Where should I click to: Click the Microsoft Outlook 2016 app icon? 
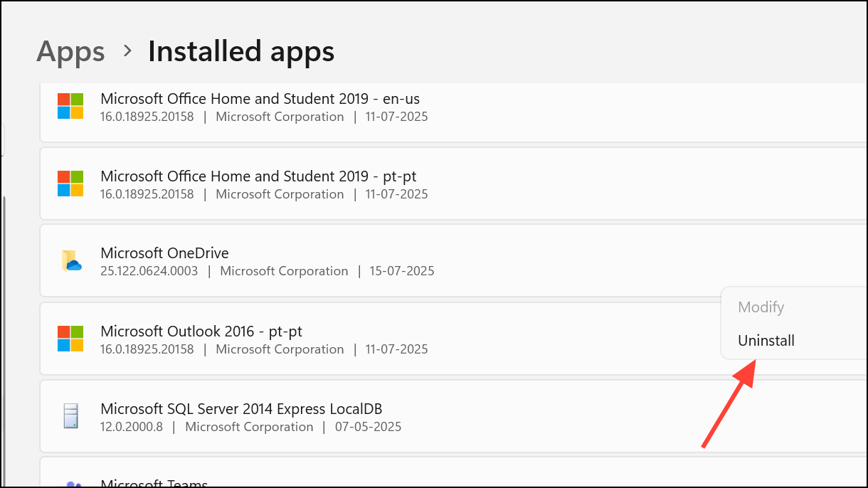[x=70, y=339]
